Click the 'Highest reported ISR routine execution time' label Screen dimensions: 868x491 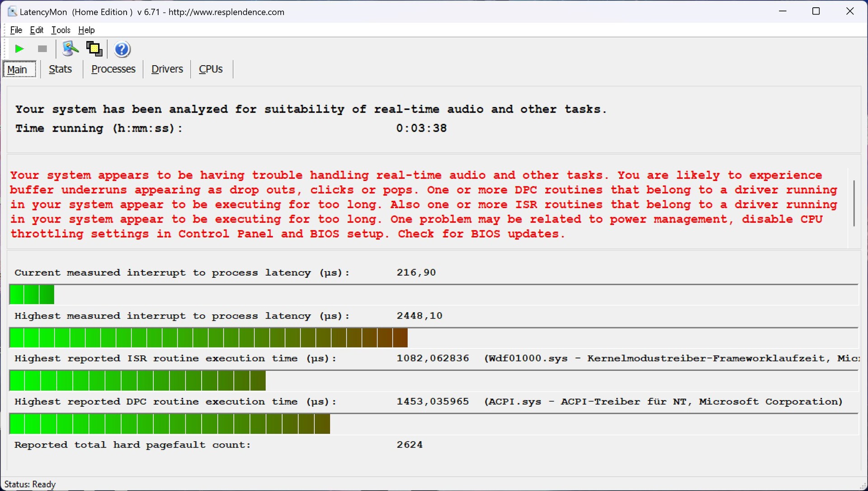click(175, 358)
